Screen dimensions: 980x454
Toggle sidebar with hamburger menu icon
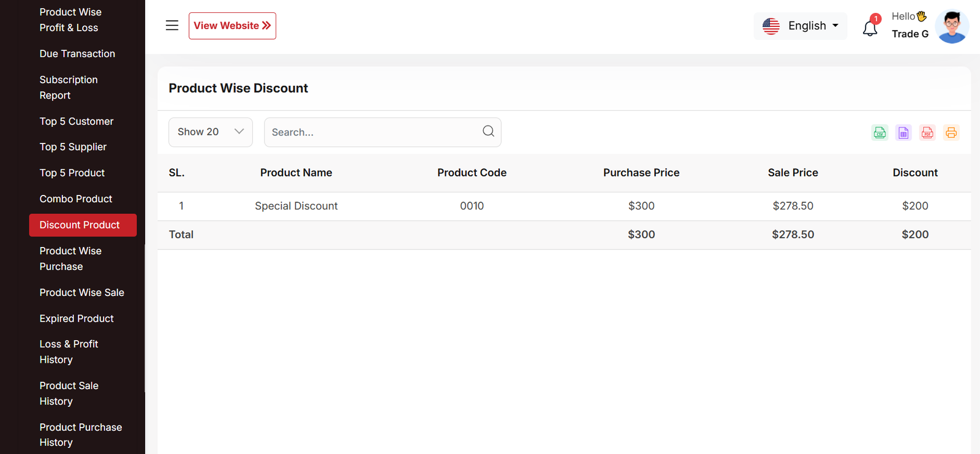pyautogui.click(x=172, y=26)
